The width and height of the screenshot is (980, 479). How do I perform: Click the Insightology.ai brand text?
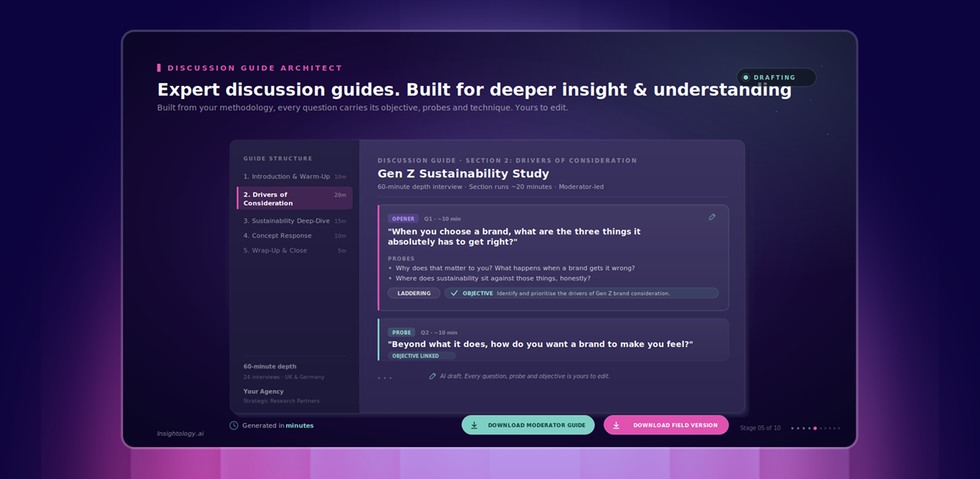(x=181, y=434)
